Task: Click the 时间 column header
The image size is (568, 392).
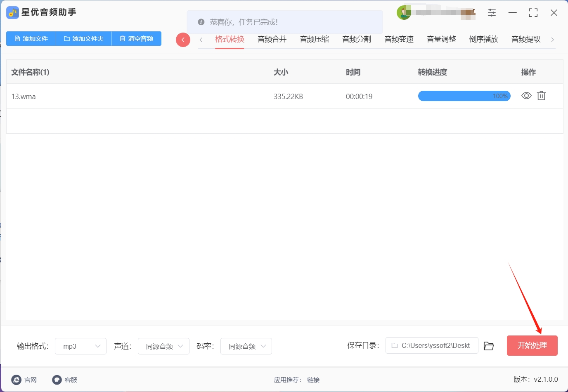Action: pyautogui.click(x=353, y=72)
